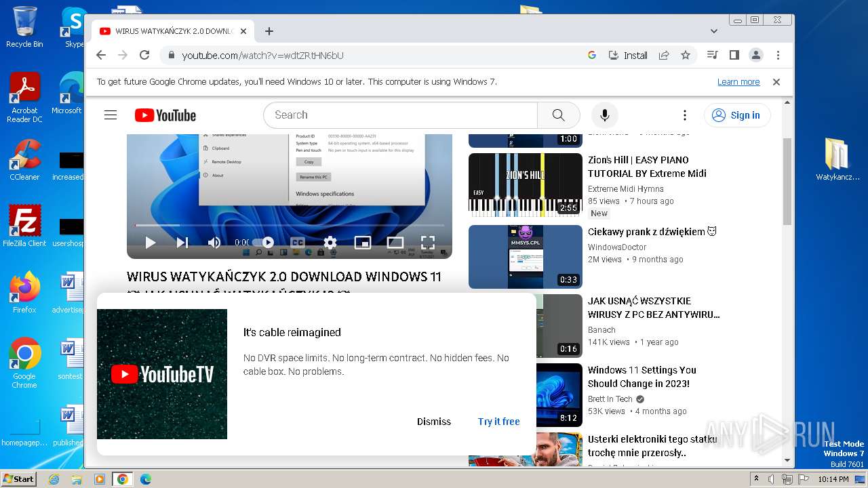This screenshot has height=488, width=868.
Task: Open the YouTube guide hamburger menu
Action: click(x=111, y=115)
